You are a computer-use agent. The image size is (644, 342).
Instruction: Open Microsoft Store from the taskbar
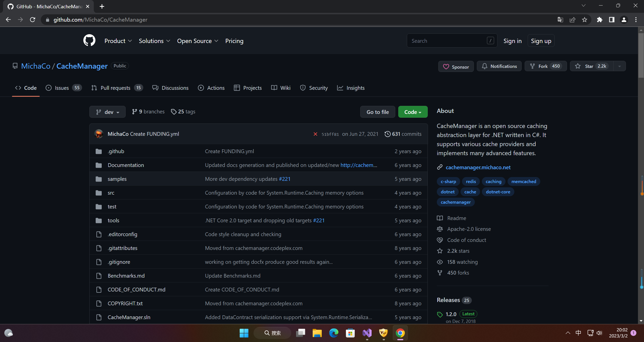click(350, 333)
